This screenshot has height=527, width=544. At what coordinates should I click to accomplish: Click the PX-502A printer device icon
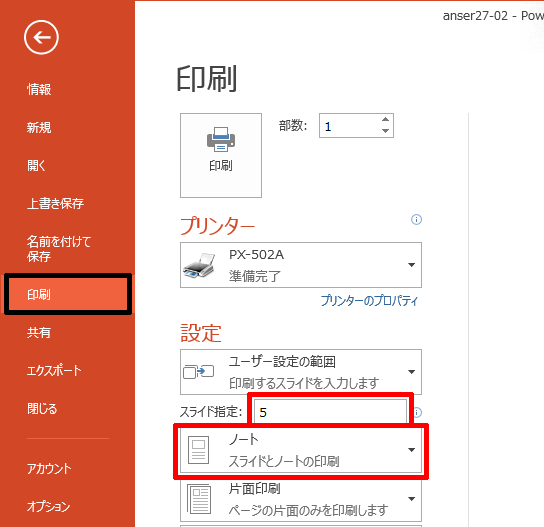tap(199, 266)
